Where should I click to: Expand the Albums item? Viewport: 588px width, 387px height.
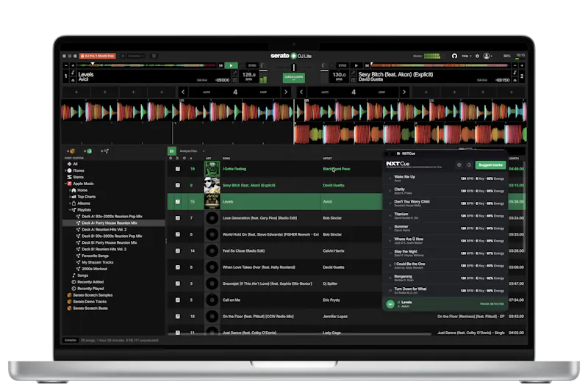(70, 203)
